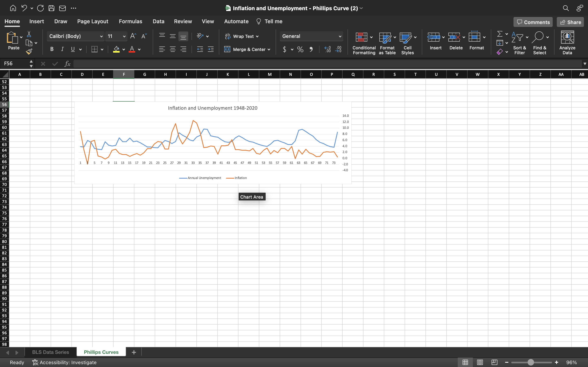
Task: Open the Calibri (Body) font dropdown
Action: (101, 36)
